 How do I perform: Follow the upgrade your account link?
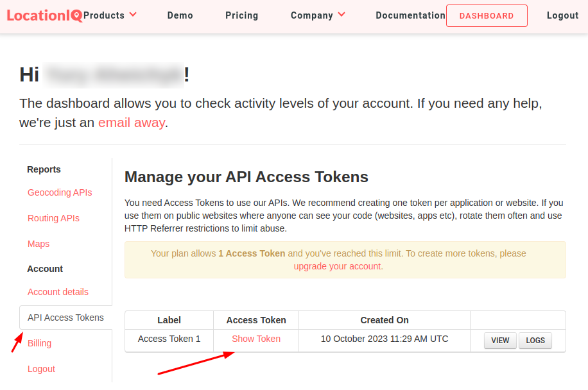pyautogui.click(x=338, y=266)
